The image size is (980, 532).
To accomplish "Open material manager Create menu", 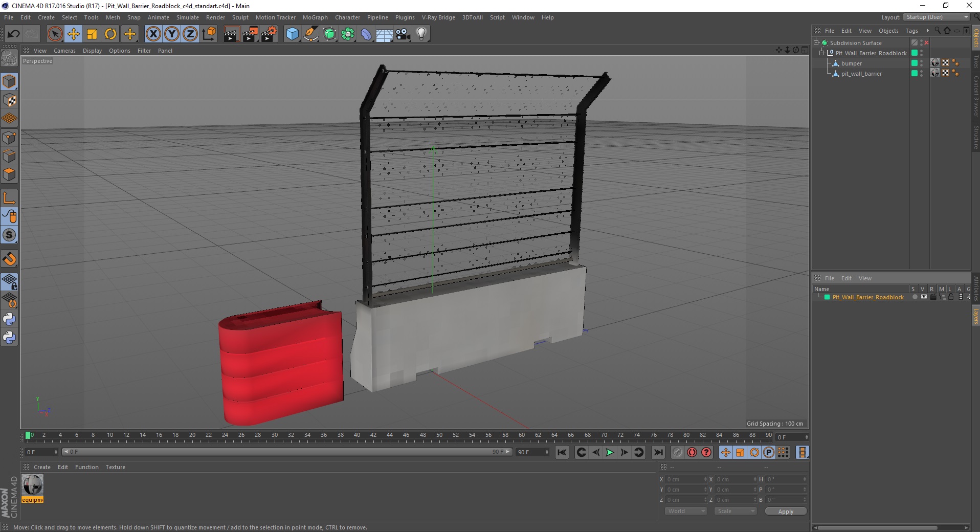I will point(42,467).
